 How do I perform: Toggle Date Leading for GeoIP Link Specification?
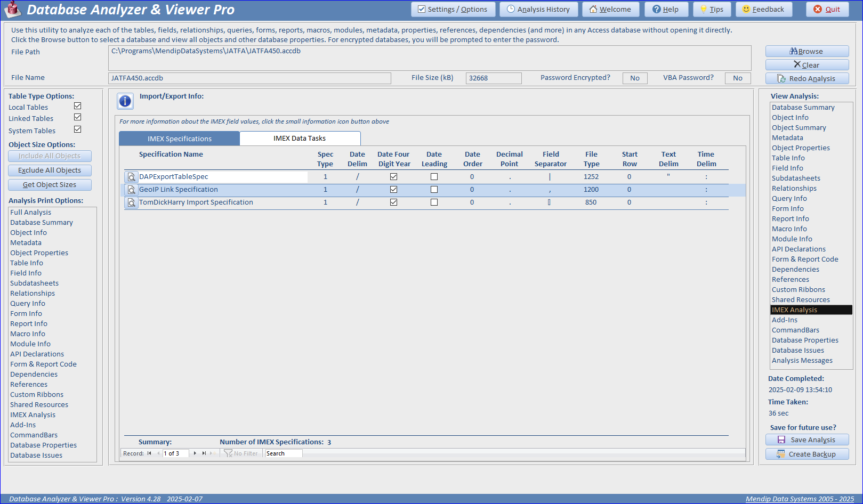pos(434,190)
